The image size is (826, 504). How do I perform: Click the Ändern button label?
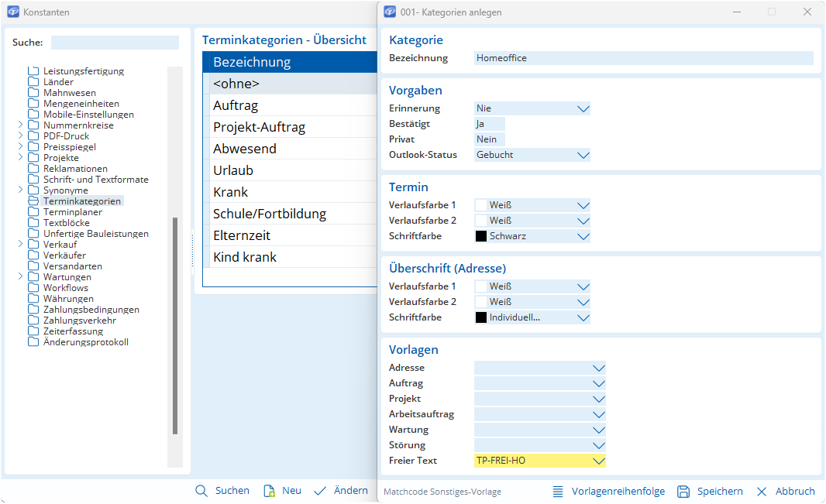pos(351,490)
